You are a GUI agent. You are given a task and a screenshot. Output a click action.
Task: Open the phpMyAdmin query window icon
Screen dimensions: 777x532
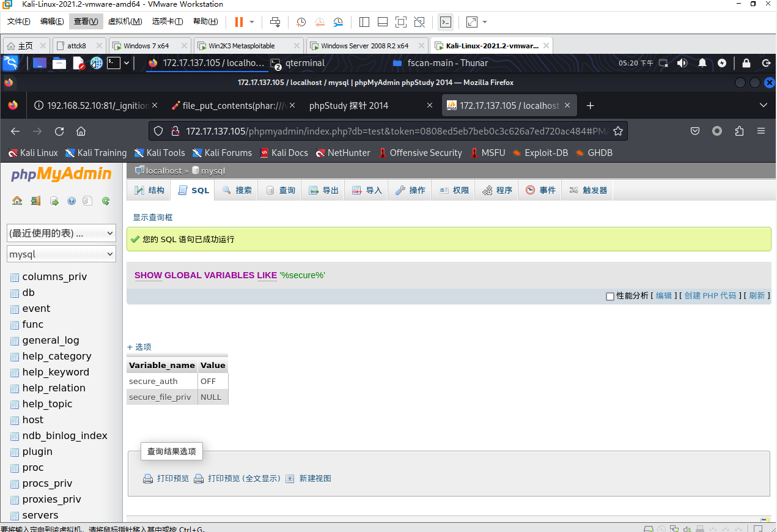click(54, 201)
